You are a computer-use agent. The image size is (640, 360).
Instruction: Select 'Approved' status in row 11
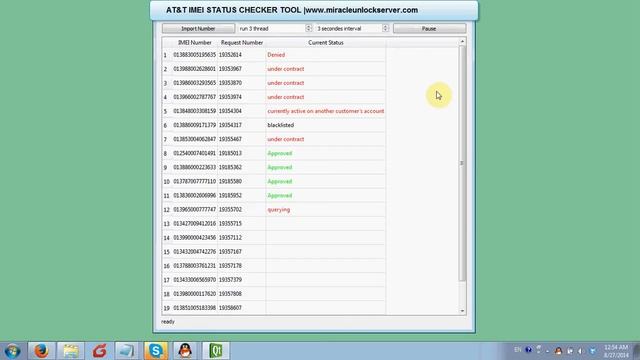(x=280, y=196)
